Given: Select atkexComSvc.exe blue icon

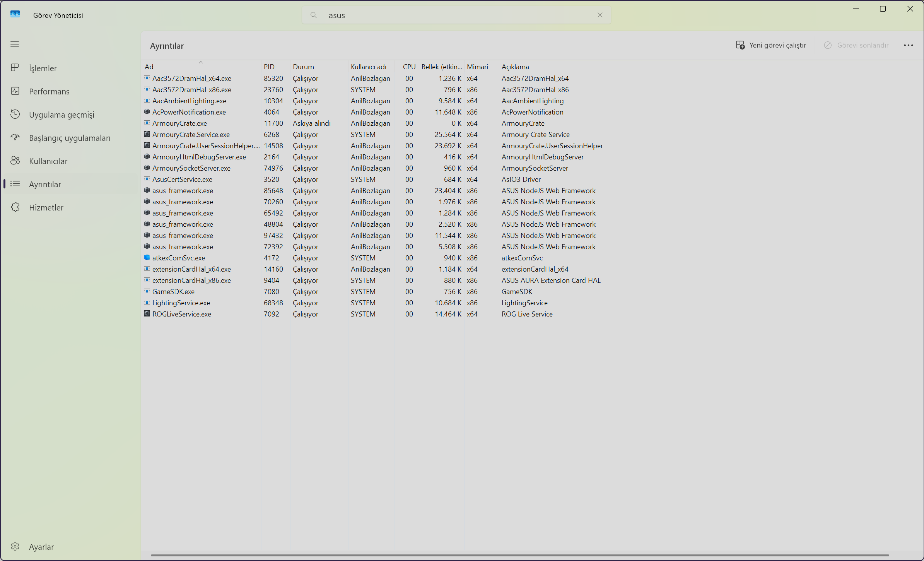Looking at the screenshot, I should (x=147, y=258).
